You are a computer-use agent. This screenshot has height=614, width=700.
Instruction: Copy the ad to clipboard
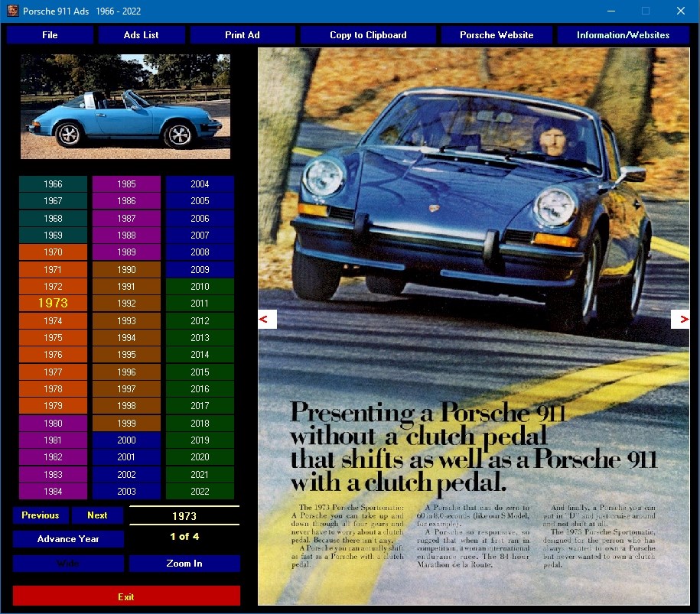[368, 35]
